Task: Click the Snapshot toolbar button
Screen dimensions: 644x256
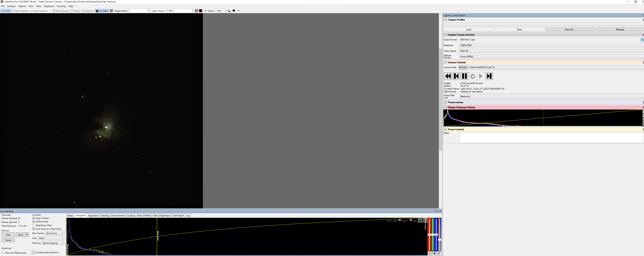Action: pyautogui.click(x=88, y=11)
